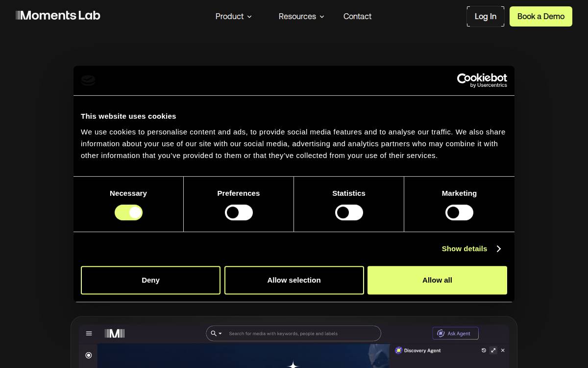The height and width of the screenshot is (368, 588).
Task: Go to the Contact page
Action: coord(357,16)
